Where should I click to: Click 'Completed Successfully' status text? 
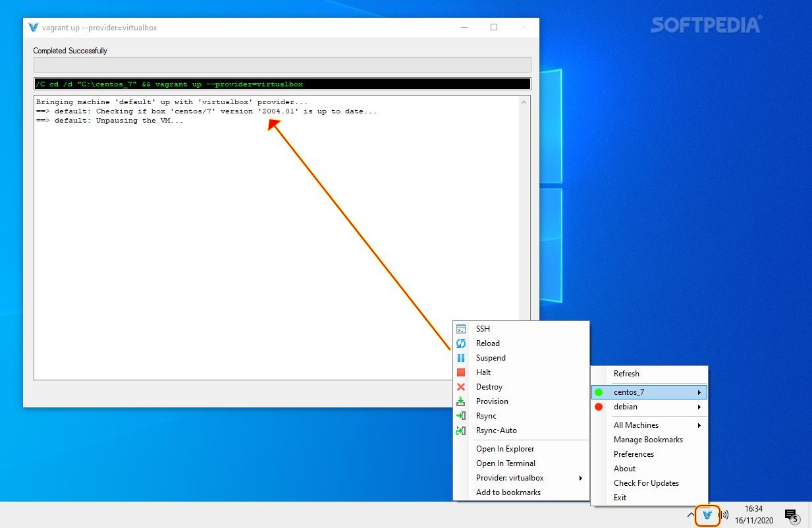pos(70,51)
